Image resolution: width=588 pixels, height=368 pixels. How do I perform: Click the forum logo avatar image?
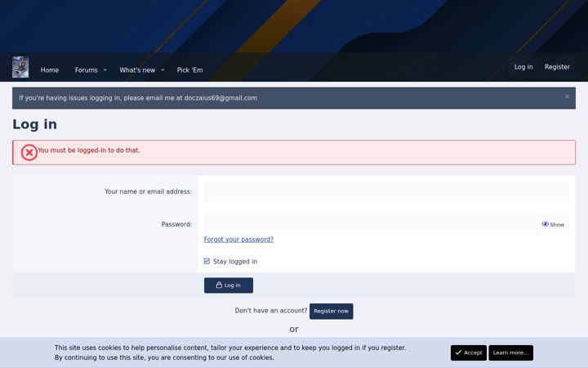pos(20,67)
